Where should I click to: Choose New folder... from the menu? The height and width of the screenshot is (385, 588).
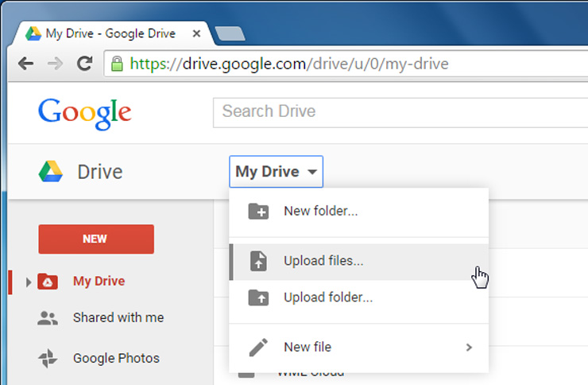[359, 212]
